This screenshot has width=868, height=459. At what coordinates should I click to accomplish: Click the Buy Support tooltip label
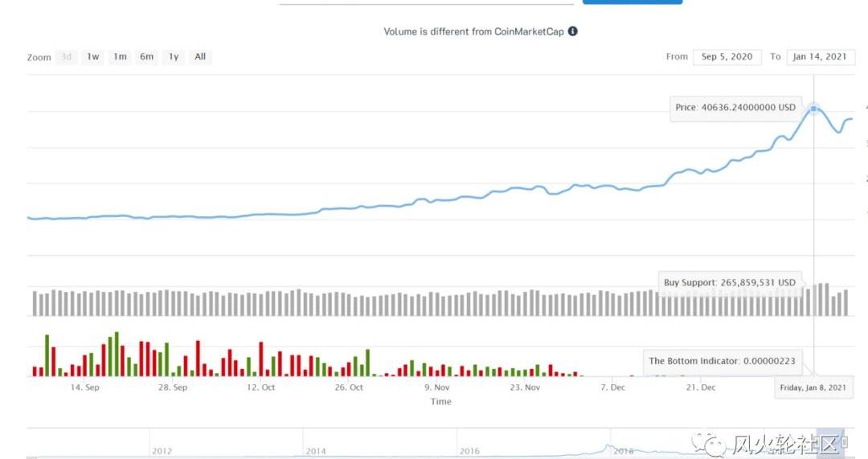[729, 283]
